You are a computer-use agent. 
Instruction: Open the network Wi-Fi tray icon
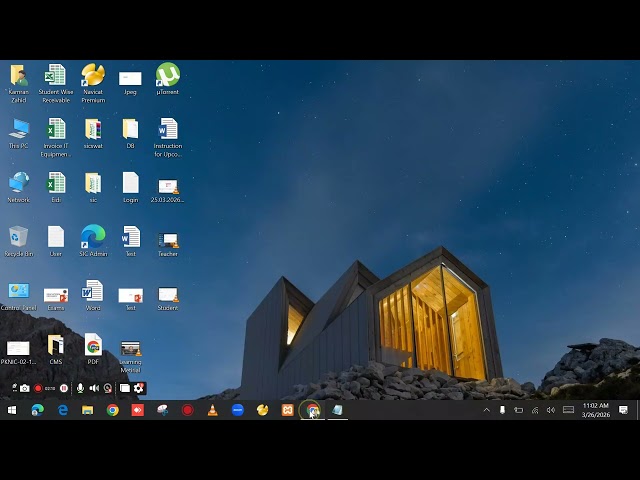pos(535,410)
